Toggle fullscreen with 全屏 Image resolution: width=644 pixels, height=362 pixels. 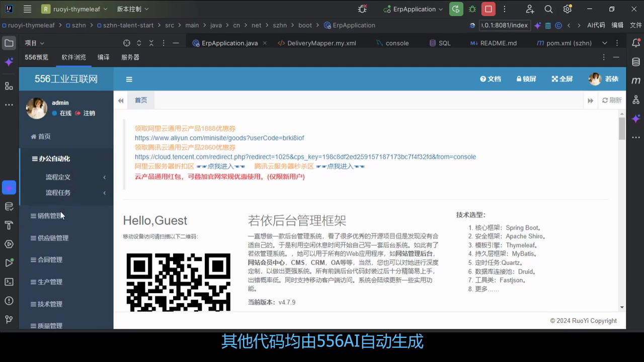point(562,79)
